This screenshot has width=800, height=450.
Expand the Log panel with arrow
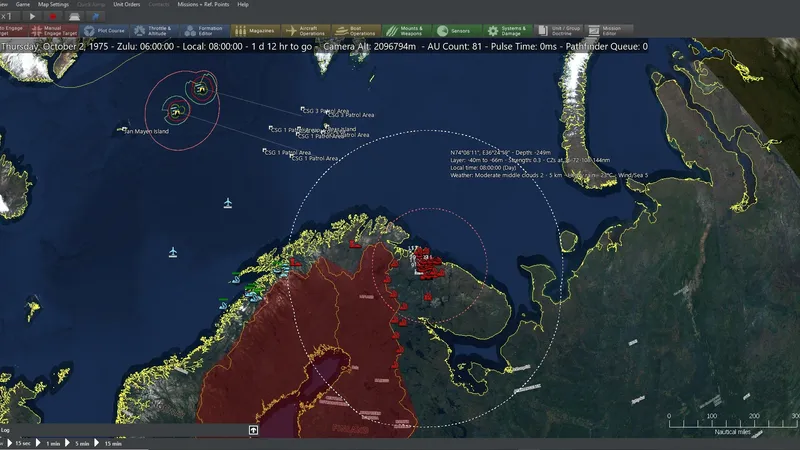tap(254, 430)
